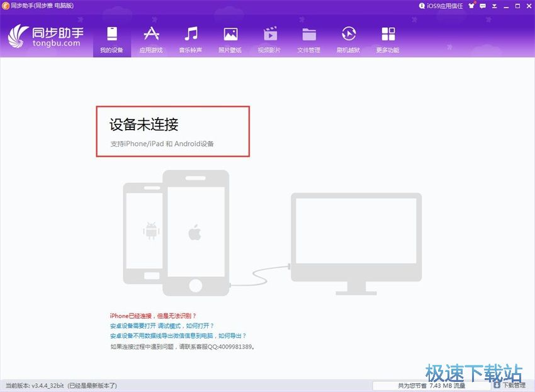Click the 同步助手 tongbu.com logo
Screen dimensions: 535x392
[45, 36]
